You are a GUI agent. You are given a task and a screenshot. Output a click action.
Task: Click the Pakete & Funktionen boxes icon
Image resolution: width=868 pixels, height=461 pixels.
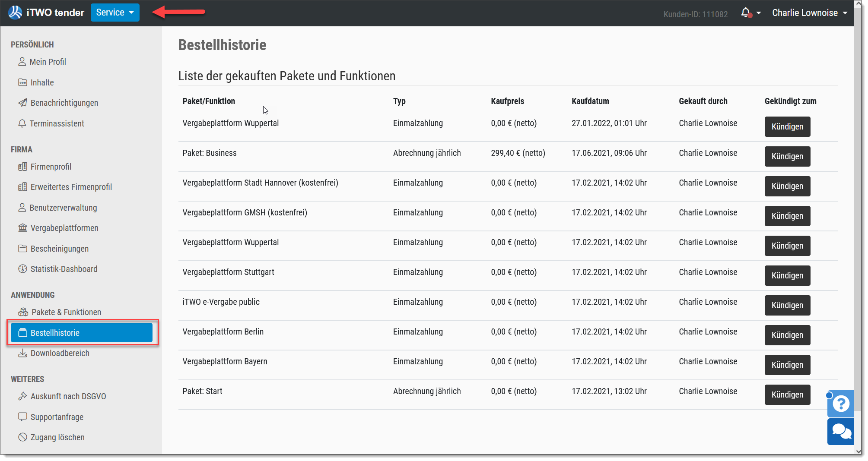(x=23, y=312)
